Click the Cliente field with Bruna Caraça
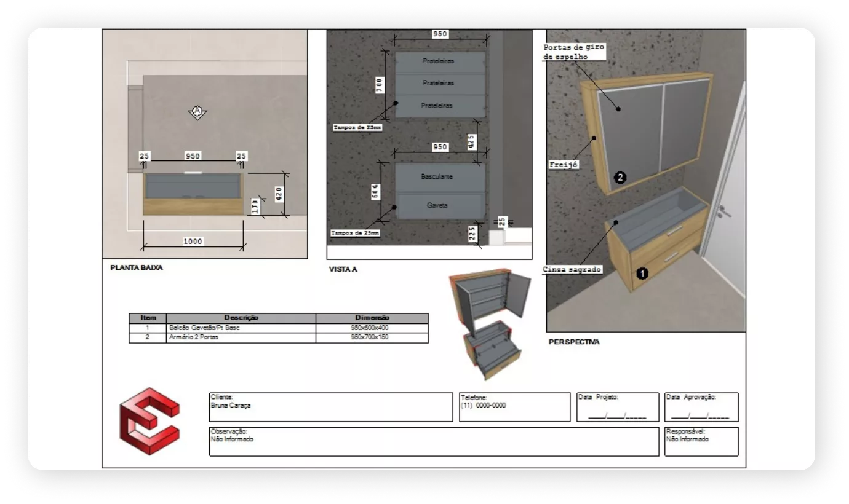Image resolution: width=849 pixels, height=504 pixels. click(330, 407)
